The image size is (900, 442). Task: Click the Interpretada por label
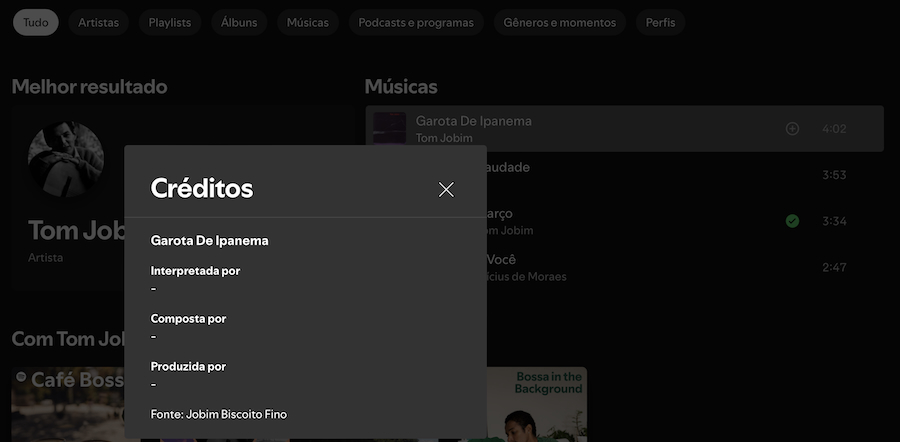[195, 271]
